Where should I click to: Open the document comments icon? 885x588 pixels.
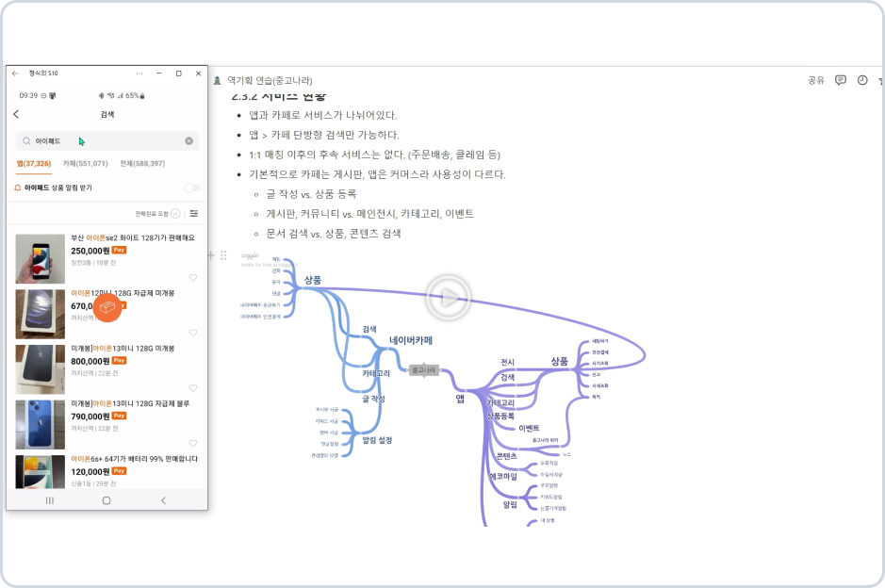(841, 80)
